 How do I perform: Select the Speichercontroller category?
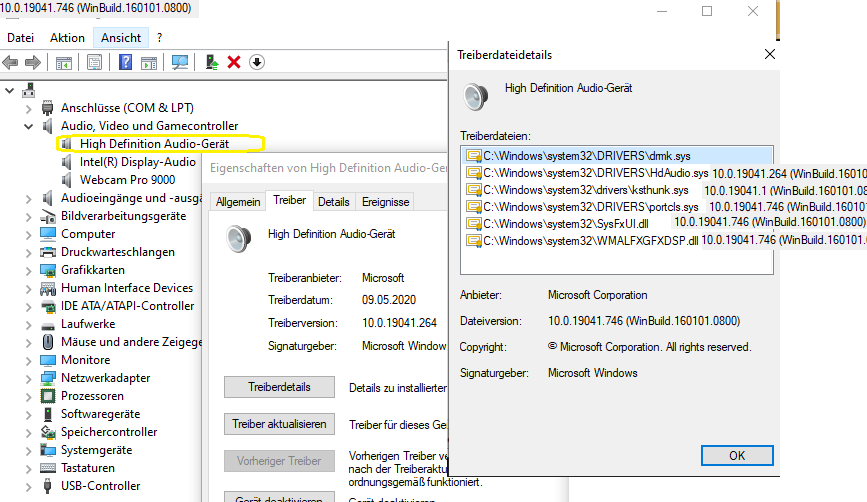click(x=109, y=432)
